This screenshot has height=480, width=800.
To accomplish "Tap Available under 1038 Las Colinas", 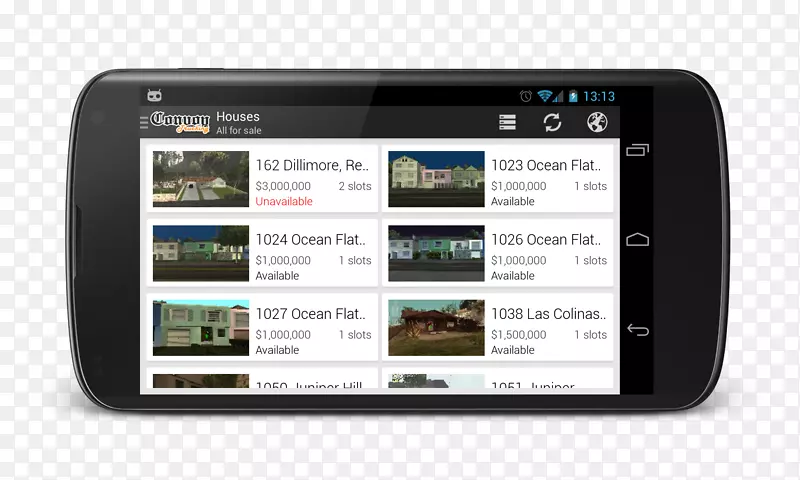I will pos(513,350).
